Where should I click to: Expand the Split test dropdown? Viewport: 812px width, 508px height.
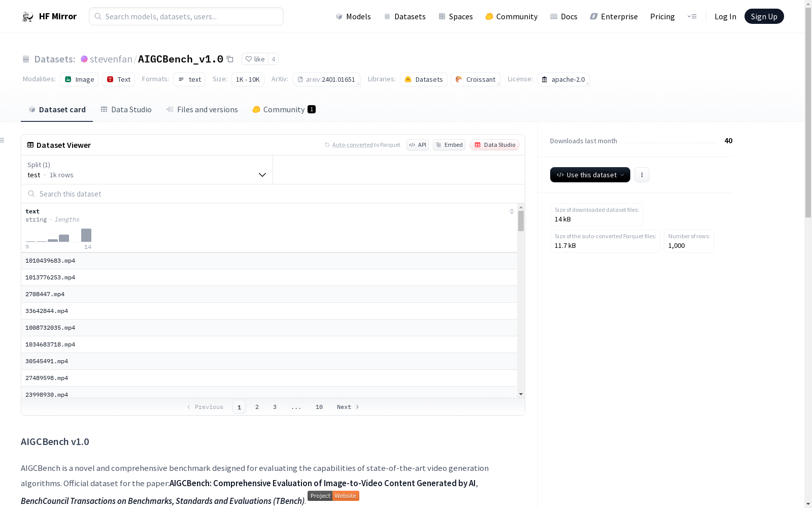147,170
